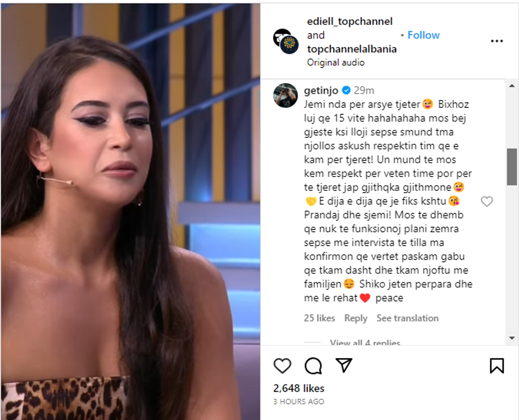519x420 pixels.
Task: Open the combined account avatars
Action: coord(286,41)
